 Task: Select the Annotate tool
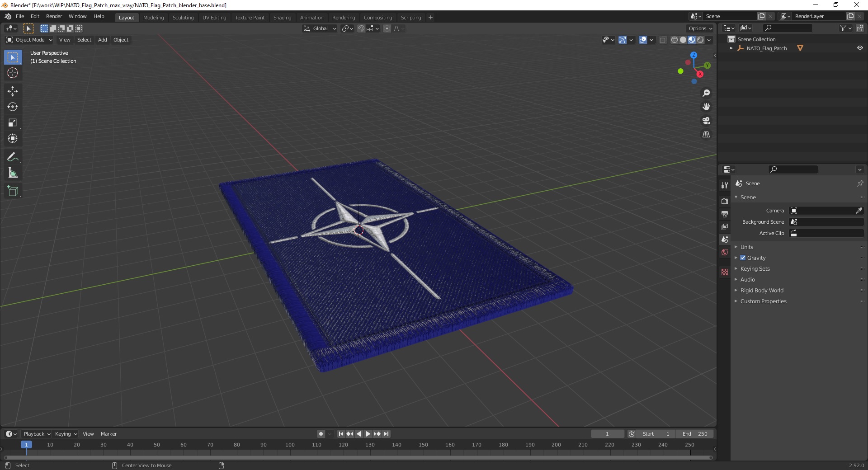(13, 157)
